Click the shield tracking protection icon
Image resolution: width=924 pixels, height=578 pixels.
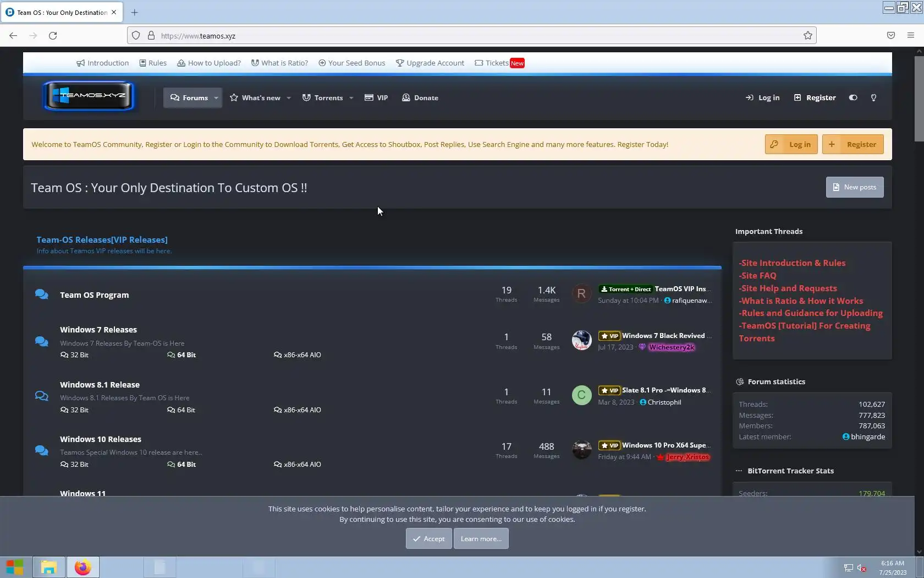coord(136,36)
